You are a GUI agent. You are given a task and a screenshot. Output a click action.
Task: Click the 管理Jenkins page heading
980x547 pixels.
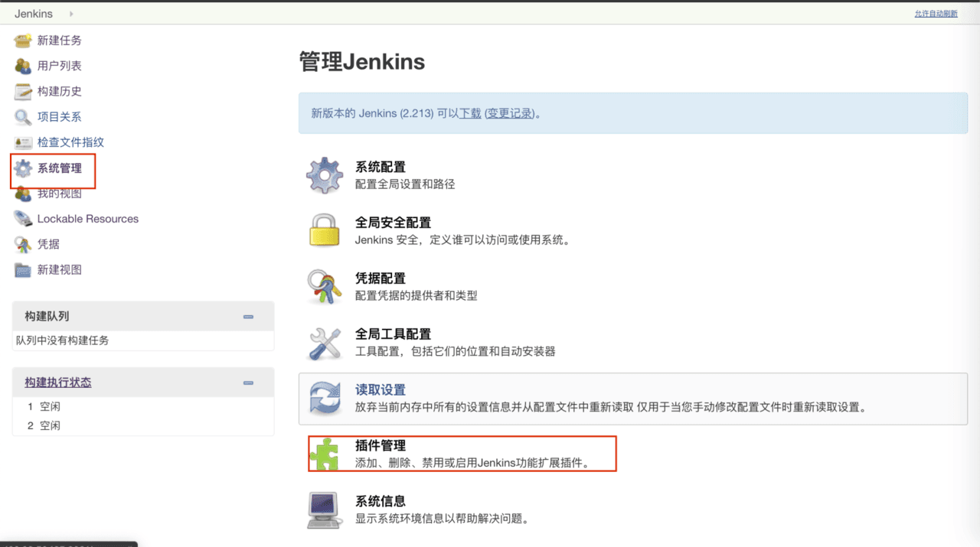pyautogui.click(x=362, y=62)
